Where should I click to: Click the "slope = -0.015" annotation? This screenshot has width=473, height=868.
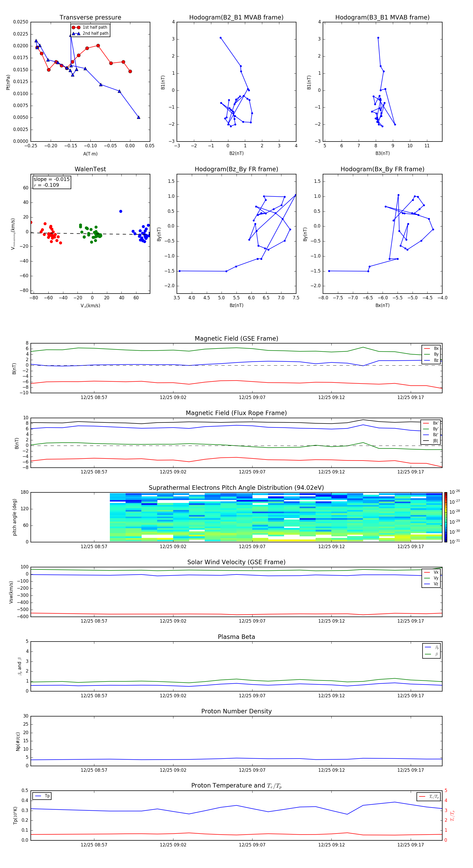pos(52,179)
